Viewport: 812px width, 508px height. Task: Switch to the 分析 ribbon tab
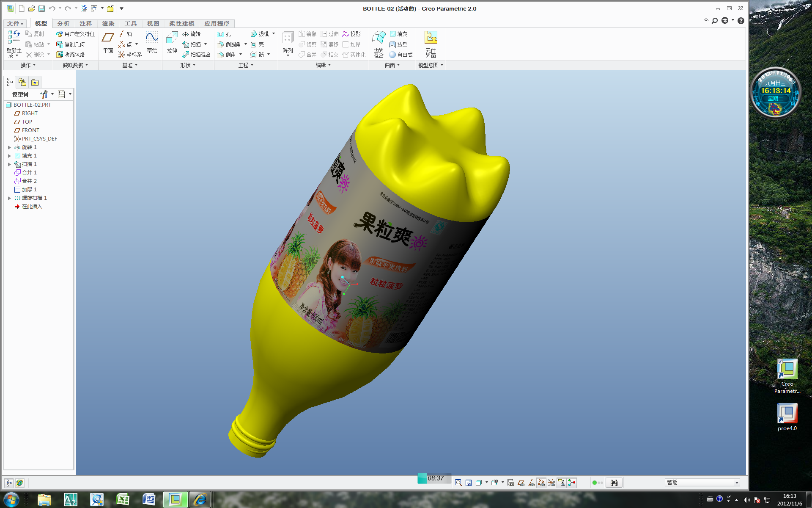coord(63,23)
